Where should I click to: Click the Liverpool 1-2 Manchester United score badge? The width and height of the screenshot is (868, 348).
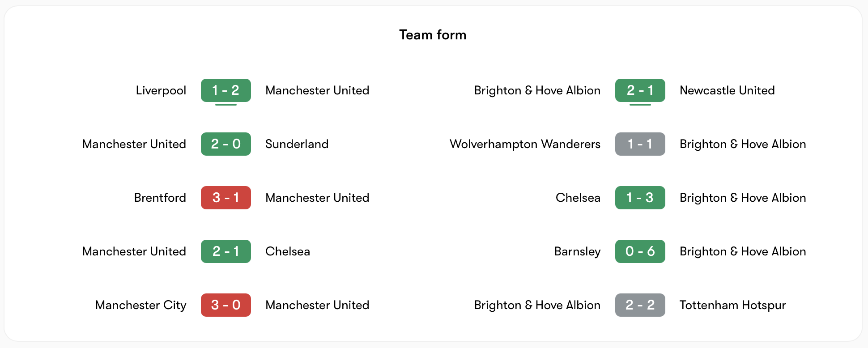[226, 90]
